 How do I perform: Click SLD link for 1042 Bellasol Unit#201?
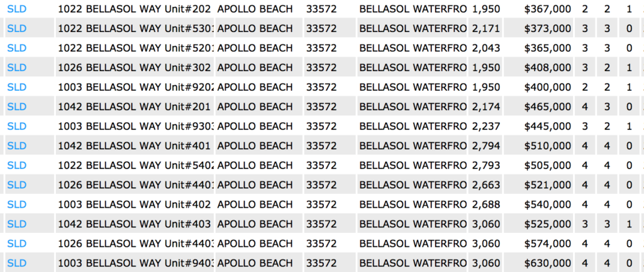[17, 106]
